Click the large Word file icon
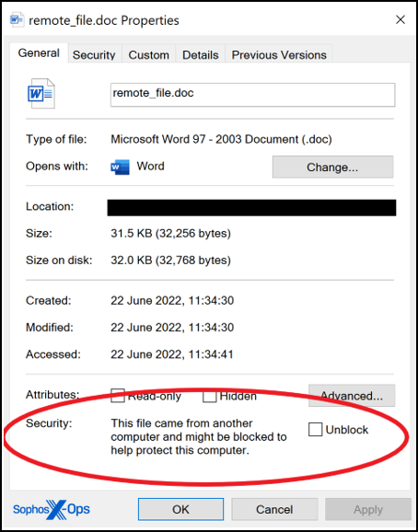Viewport: 418px width, 532px height. pyautogui.click(x=41, y=93)
